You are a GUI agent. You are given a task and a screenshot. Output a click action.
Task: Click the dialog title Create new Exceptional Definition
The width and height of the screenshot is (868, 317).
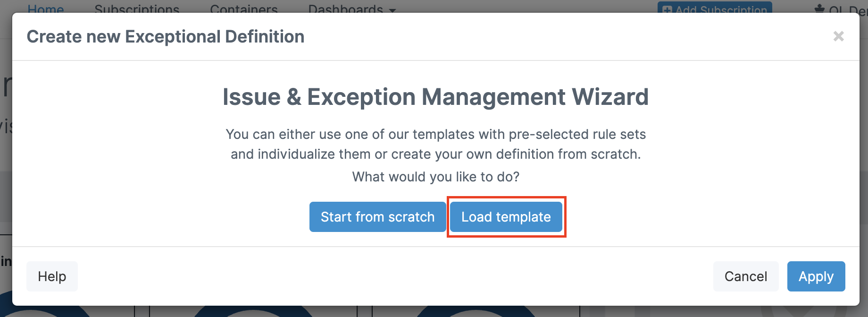[x=166, y=36]
